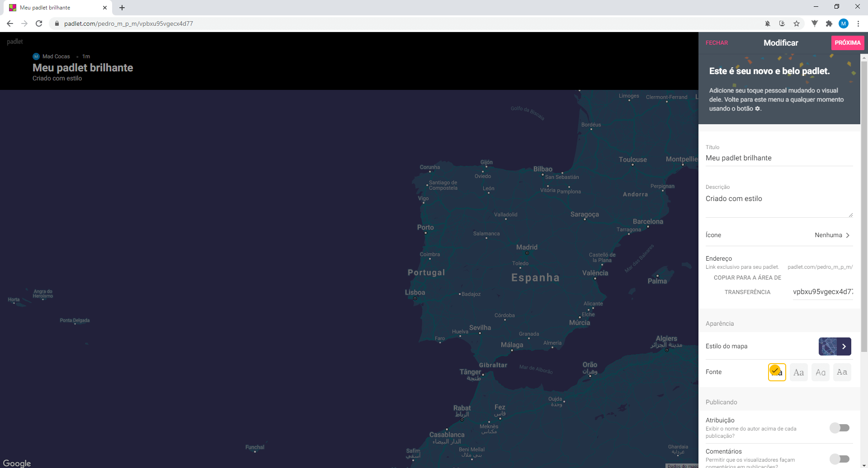Viewport: 868px width, 468px height.
Task: Enable the Comentários toggle
Action: point(840,459)
